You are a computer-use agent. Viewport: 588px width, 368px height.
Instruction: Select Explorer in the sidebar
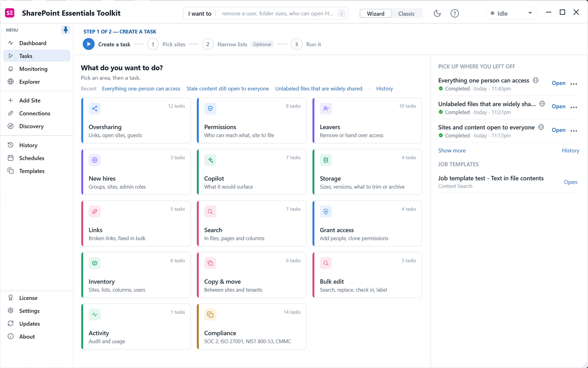tap(37, 82)
